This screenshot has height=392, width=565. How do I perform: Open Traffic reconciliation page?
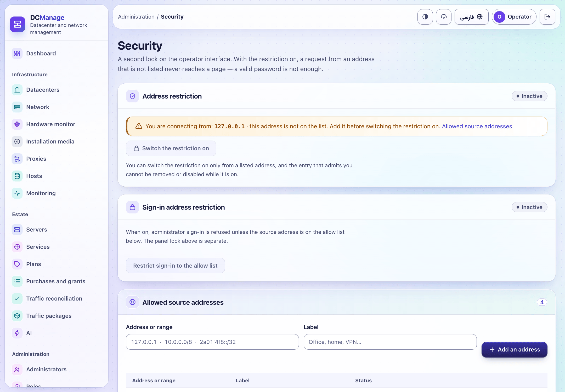tap(56, 299)
